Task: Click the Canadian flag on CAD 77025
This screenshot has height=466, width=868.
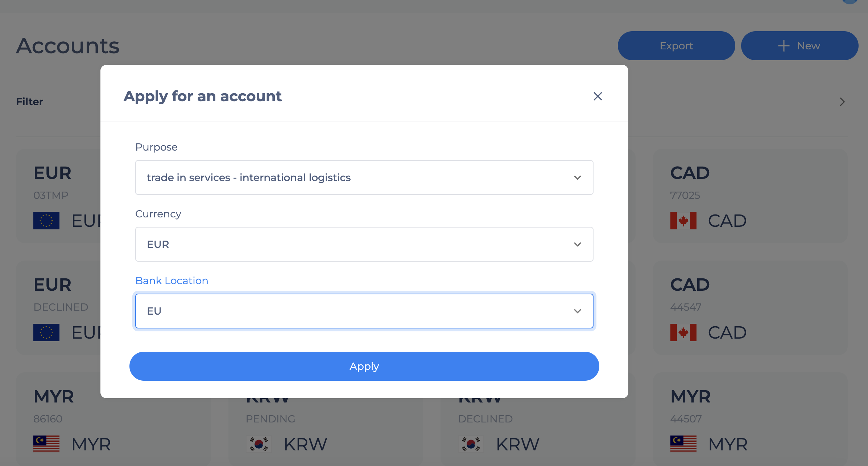Action: [x=683, y=221]
